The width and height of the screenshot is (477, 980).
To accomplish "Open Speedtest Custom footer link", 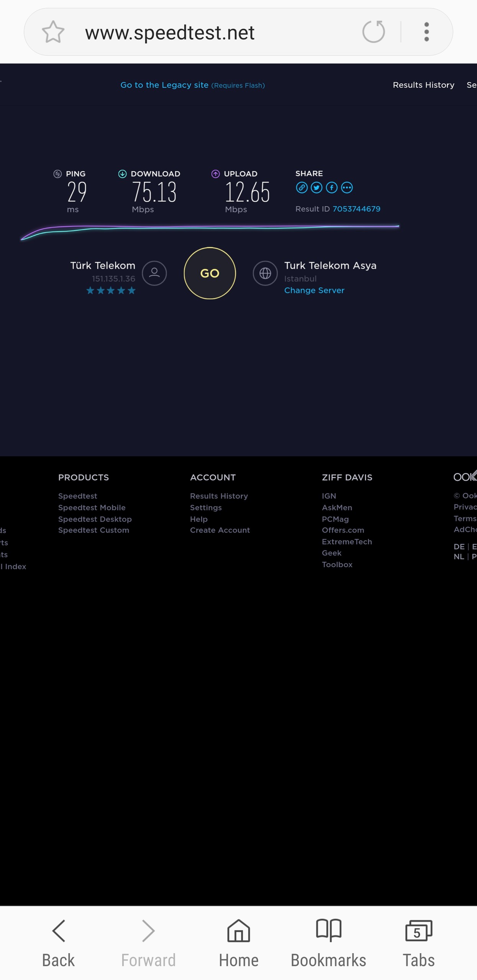I will [x=93, y=530].
